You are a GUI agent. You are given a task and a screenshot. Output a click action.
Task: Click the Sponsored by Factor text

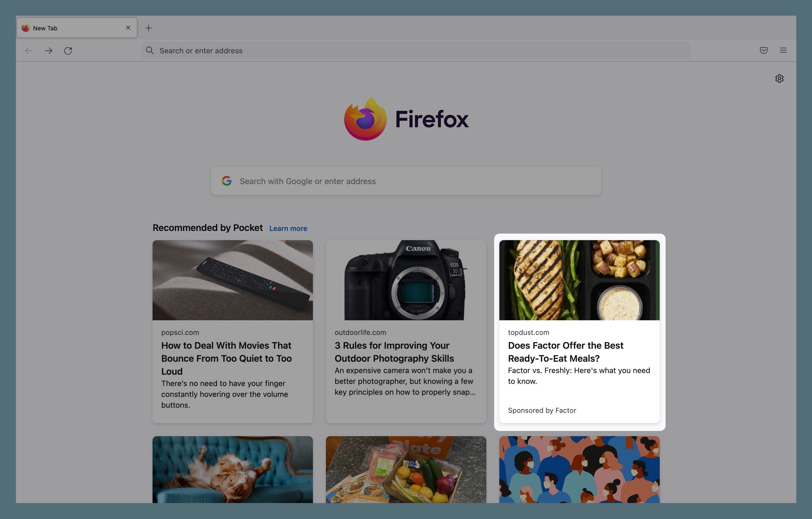[x=542, y=410]
